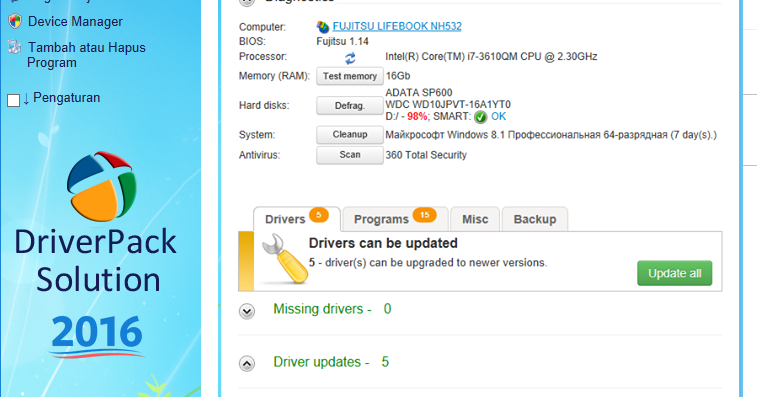
Task: Click the SMART OK link
Action: 499,116
